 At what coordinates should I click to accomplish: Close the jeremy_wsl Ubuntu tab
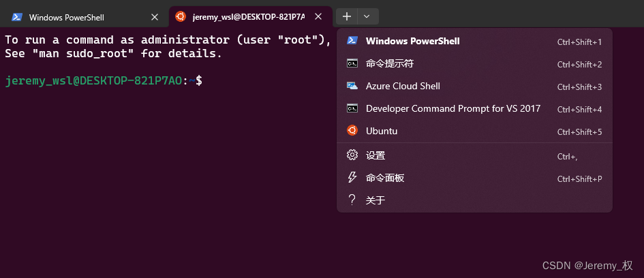click(x=318, y=17)
